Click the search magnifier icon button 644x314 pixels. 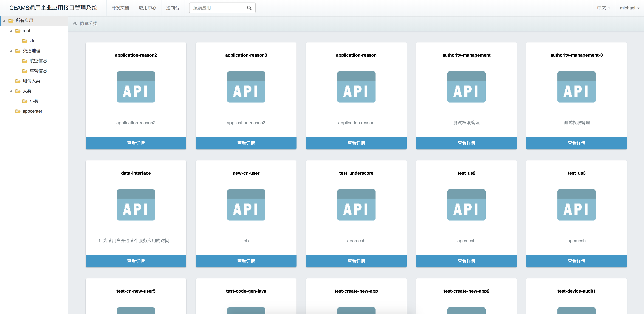pyautogui.click(x=249, y=8)
